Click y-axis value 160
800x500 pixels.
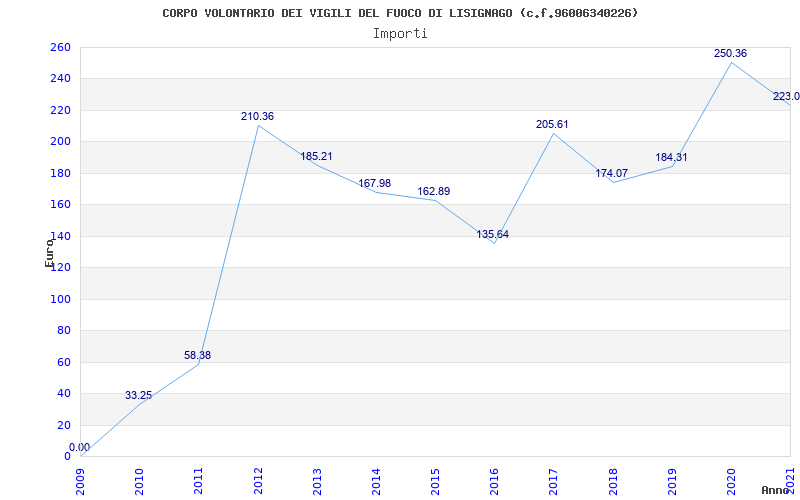[x=60, y=205]
